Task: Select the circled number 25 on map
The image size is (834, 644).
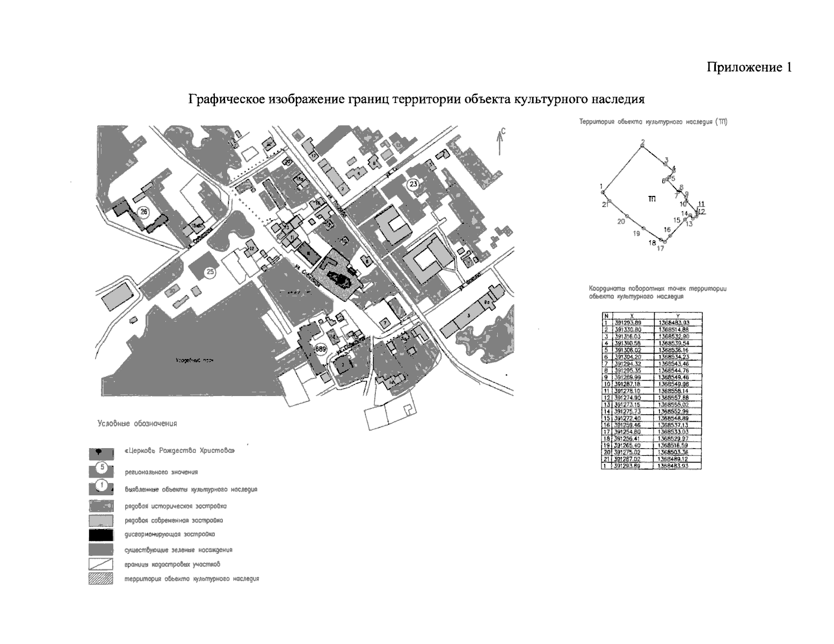Action: coord(211,272)
